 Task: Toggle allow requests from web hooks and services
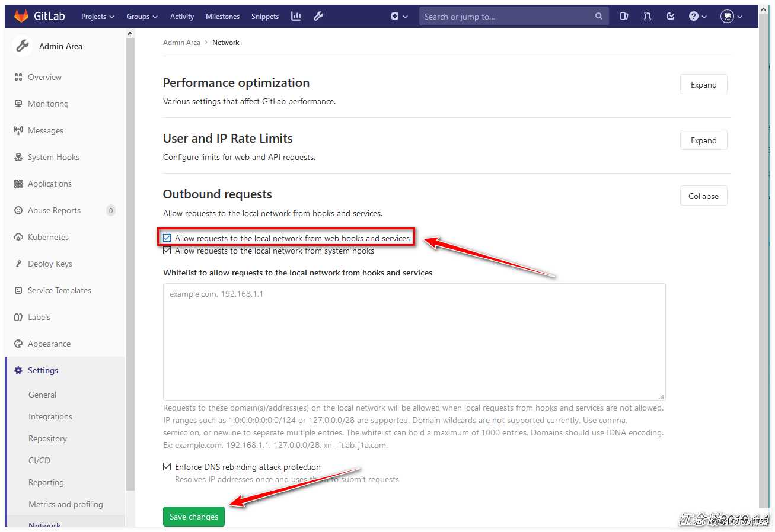tap(167, 238)
